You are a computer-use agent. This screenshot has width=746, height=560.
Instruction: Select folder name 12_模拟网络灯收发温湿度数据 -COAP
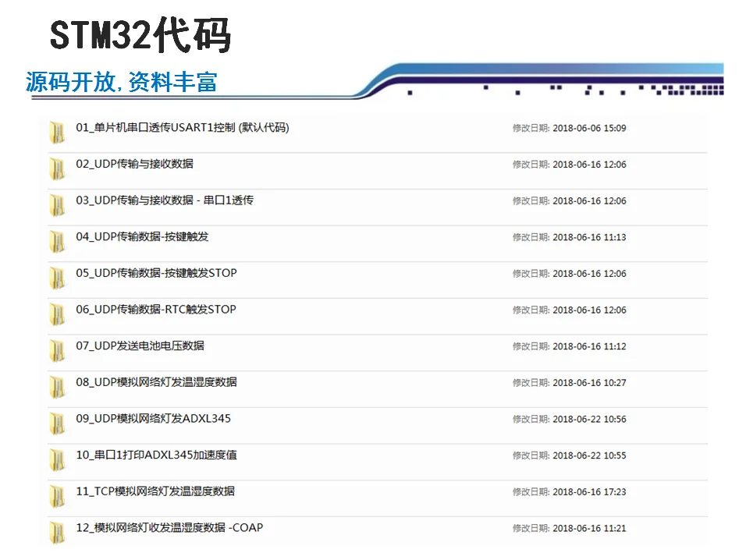169,528
